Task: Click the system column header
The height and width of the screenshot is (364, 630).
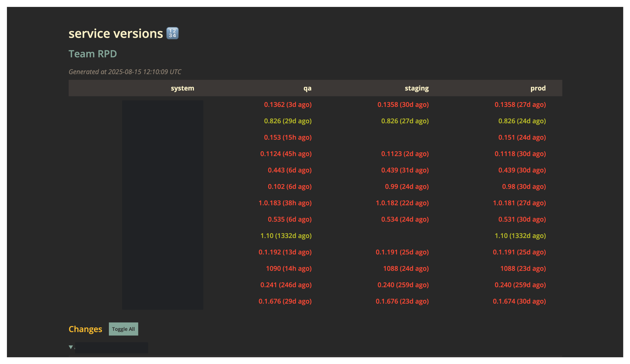Action: pos(182,88)
